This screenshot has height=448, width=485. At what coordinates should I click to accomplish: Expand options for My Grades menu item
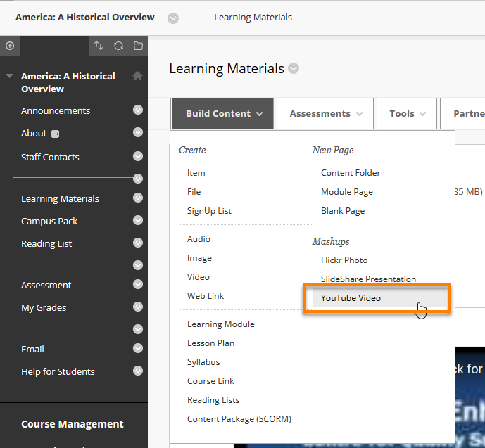click(x=138, y=307)
